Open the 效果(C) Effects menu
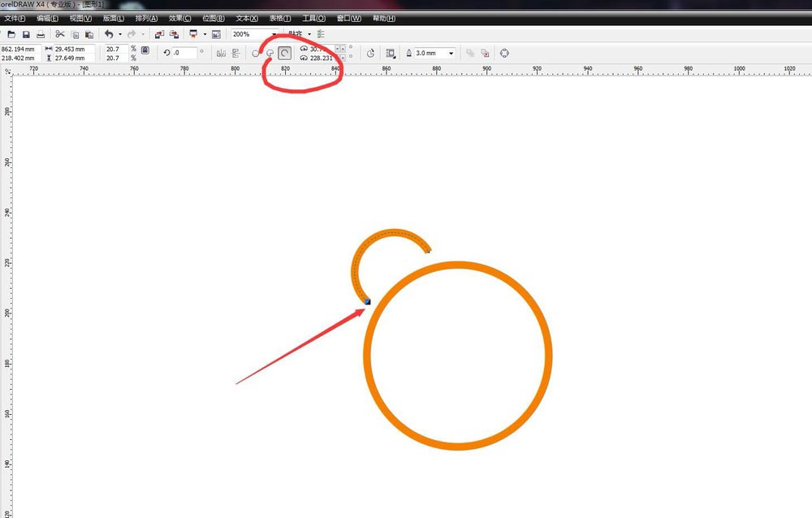Image resolution: width=812 pixels, height=518 pixels. pos(180,18)
